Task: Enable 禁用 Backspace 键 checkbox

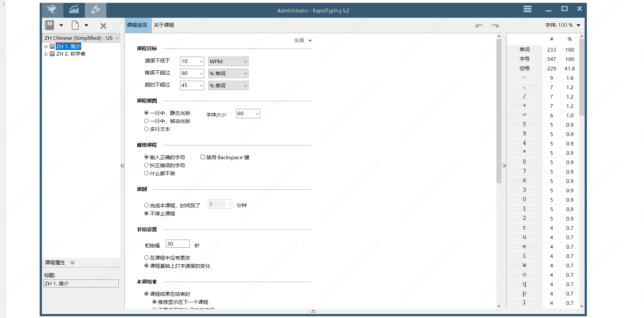Action: click(203, 157)
